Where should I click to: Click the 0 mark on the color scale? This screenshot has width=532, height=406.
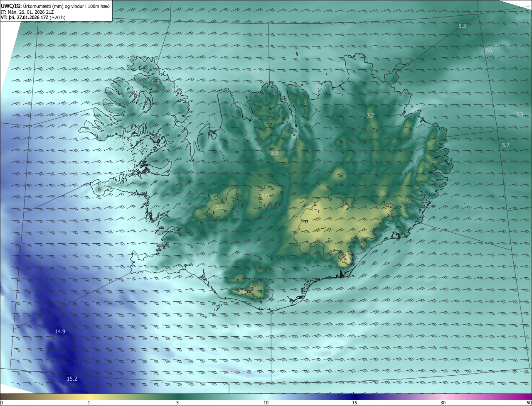click(2, 403)
